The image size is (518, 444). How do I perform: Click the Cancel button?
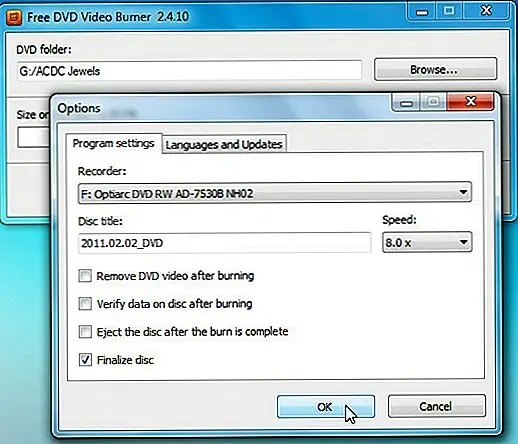436,406
